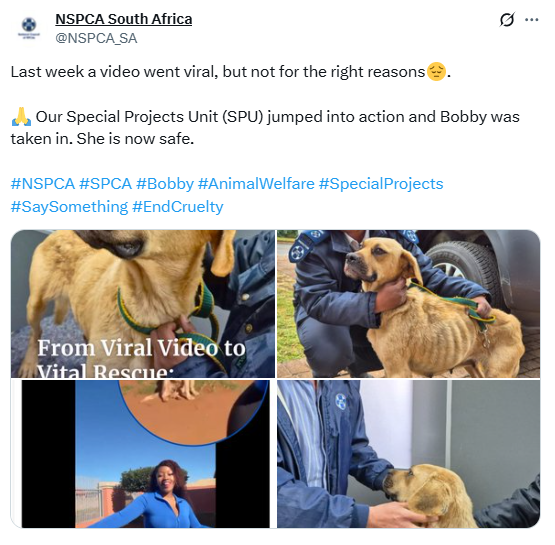Viewport: 555px width, 545px height.
Task: Click the praying hands emoji
Action: 21,117
